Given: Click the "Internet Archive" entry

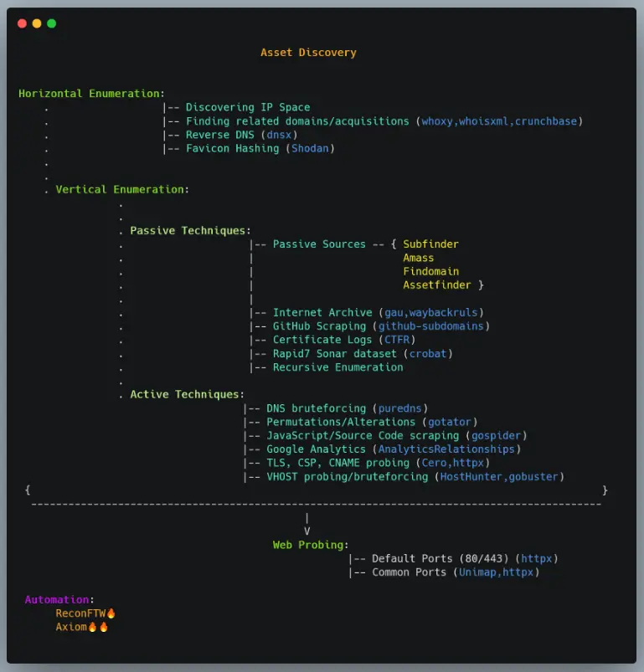Looking at the screenshot, I should (x=322, y=313).
